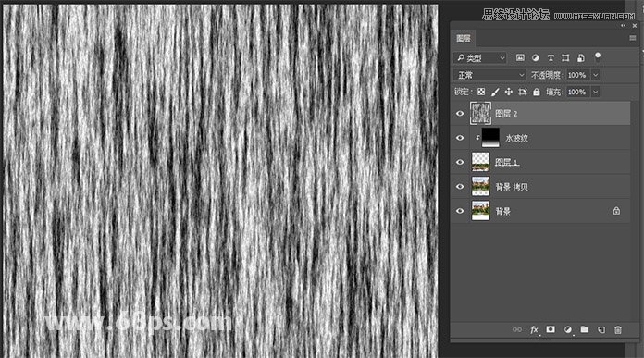
Task: Lock image pixels brush icon
Action: pyautogui.click(x=495, y=92)
